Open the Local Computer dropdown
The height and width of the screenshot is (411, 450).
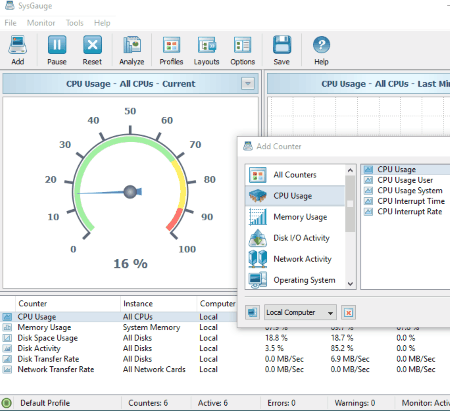[300, 312]
